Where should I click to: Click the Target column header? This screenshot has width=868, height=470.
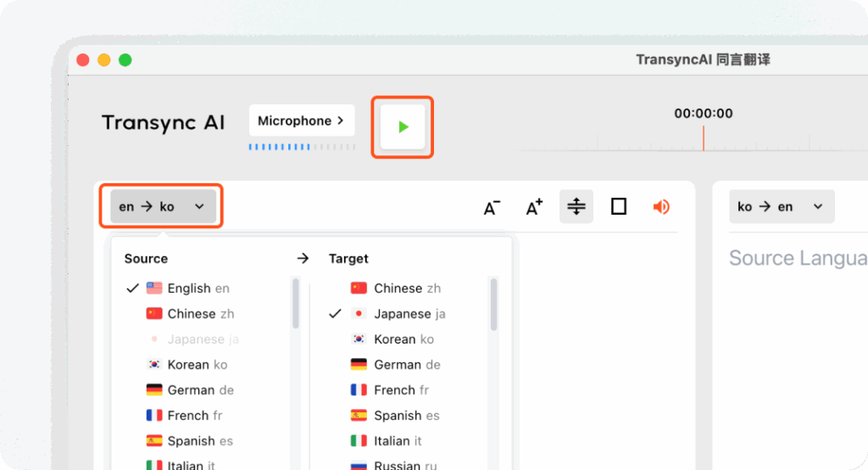coord(348,258)
